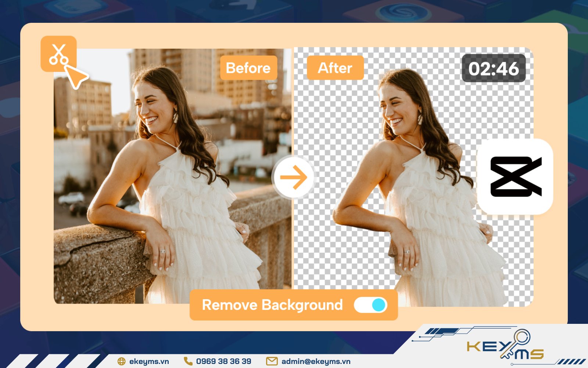This screenshot has height=368, width=588.
Task: Open the ekeyms.vn website link
Action: click(x=149, y=361)
